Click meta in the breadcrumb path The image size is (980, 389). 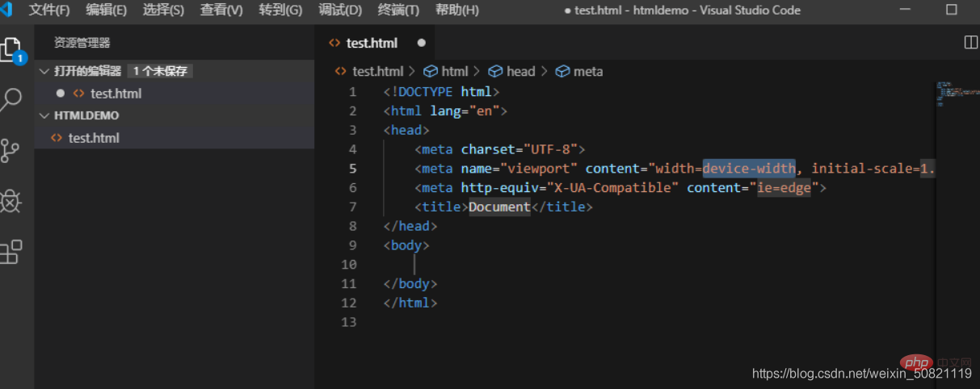588,71
